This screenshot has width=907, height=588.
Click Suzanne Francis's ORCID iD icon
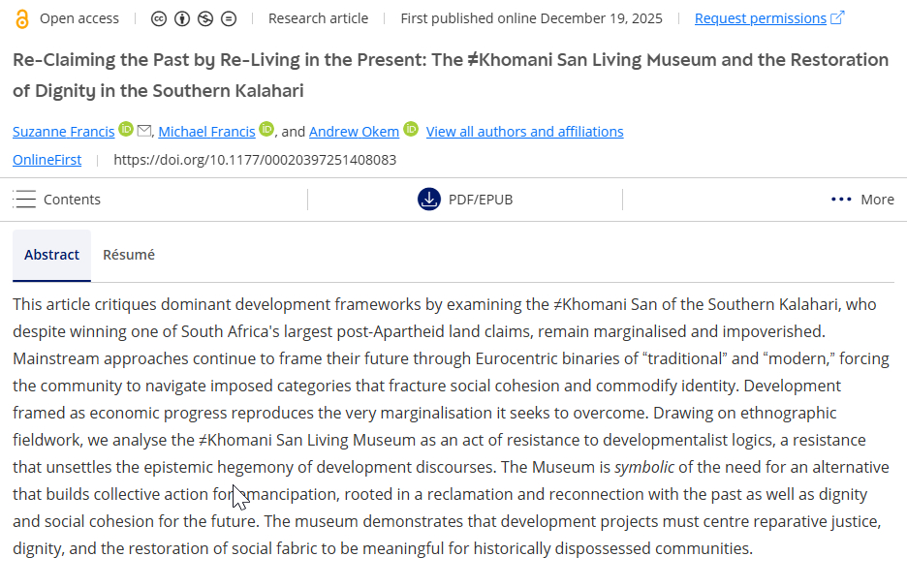pyautogui.click(x=126, y=130)
